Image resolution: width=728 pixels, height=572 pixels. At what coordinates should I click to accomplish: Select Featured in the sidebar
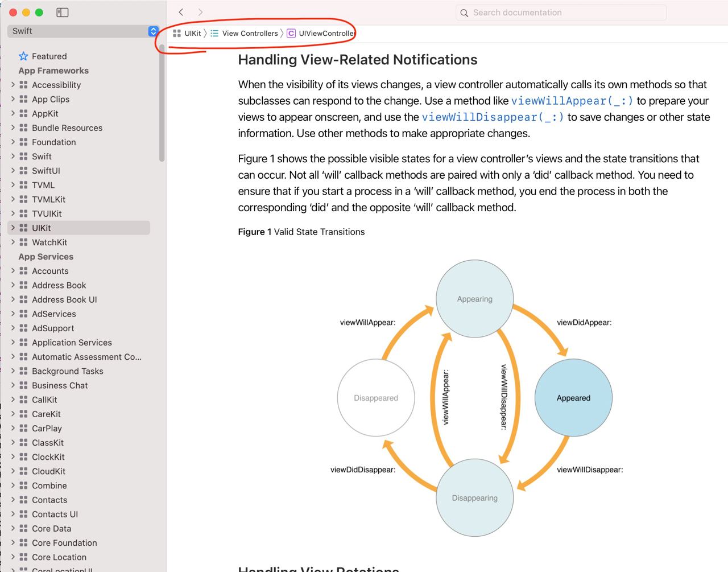(x=49, y=56)
